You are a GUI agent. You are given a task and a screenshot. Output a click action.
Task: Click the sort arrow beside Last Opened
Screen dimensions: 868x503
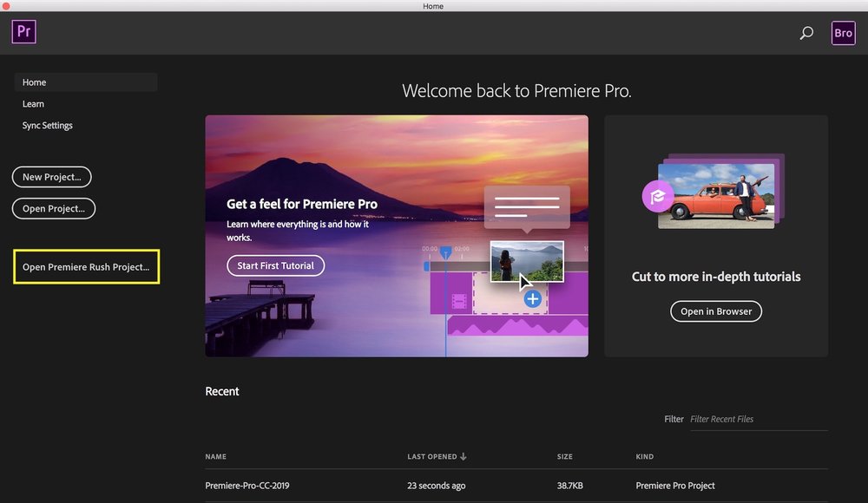[x=464, y=456]
